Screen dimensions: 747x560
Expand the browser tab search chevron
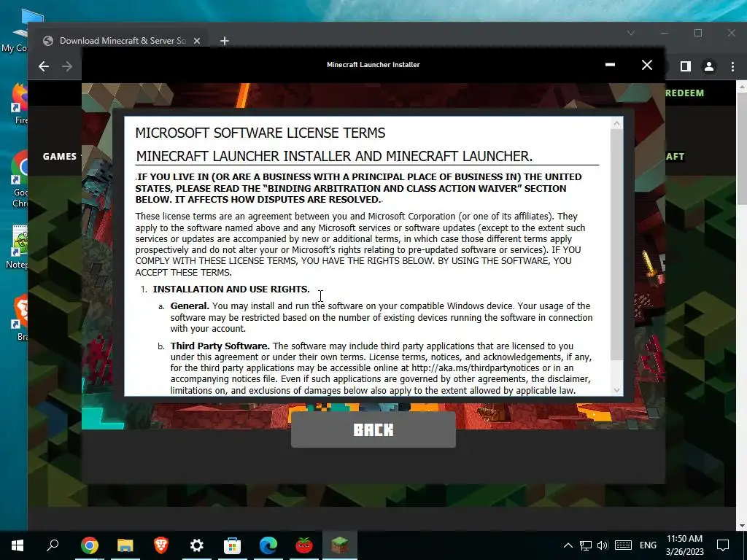(x=631, y=33)
